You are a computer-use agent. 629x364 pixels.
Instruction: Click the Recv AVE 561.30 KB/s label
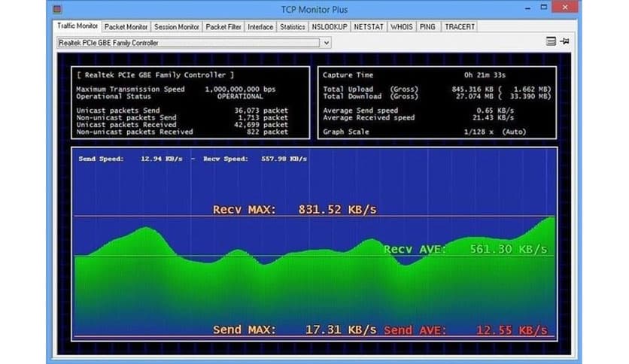(x=465, y=249)
